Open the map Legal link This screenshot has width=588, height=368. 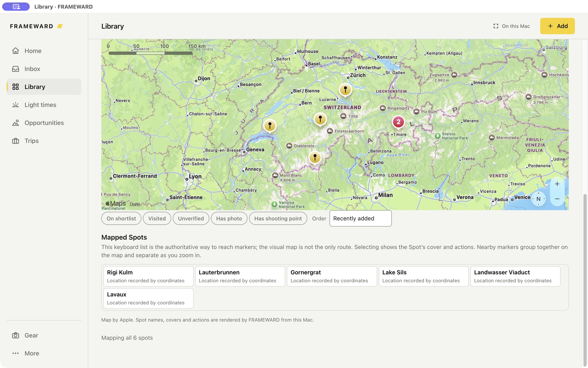point(135,204)
